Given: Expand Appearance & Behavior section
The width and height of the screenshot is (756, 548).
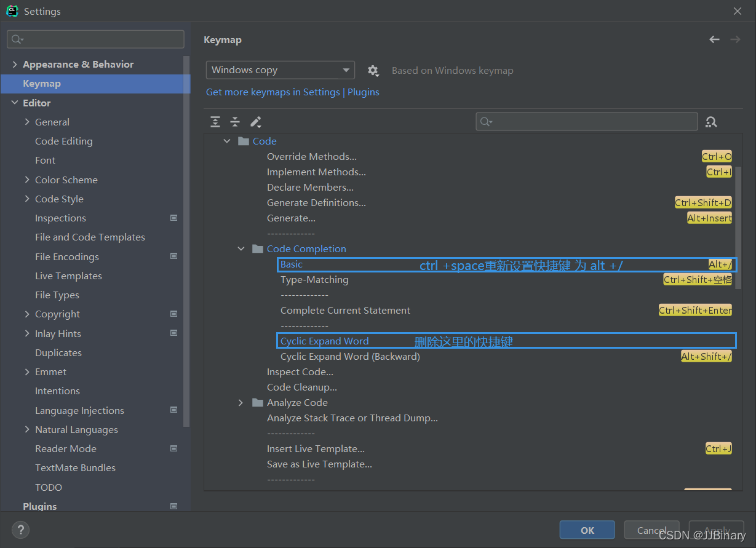Looking at the screenshot, I should tap(15, 64).
